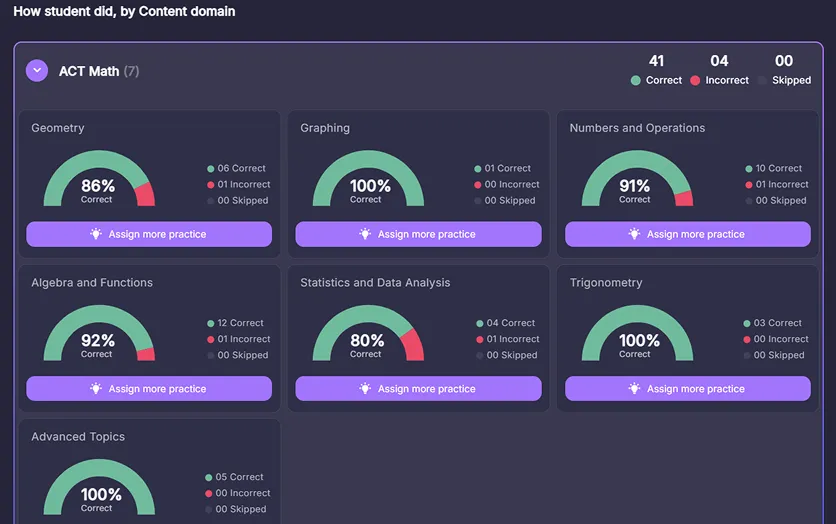Click lightbulb icon on Statistics practice button
This screenshot has width=836, height=524.
click(365, 388)
